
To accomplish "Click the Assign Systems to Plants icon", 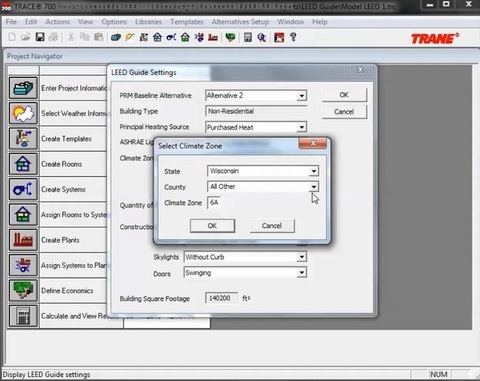I will 23,265.
